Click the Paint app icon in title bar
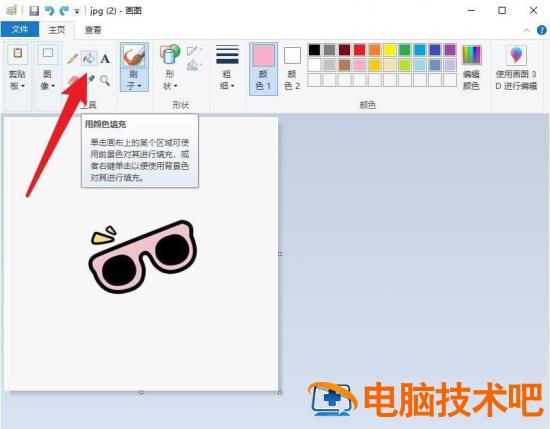 click(x=11, y=11)
